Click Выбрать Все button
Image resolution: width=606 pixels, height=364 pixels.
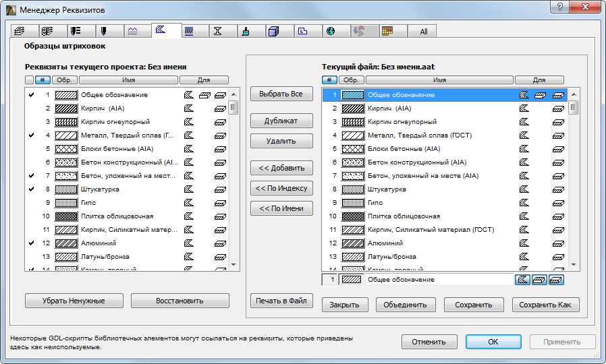[281, 94]
